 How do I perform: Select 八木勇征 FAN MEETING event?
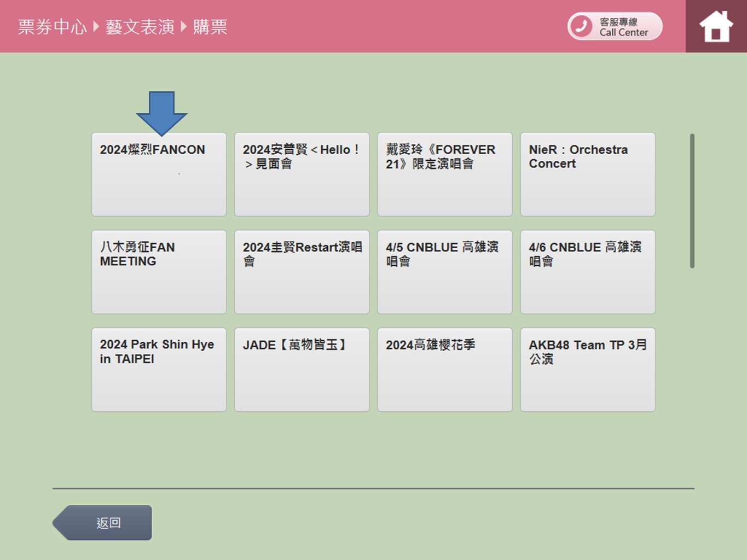click(x=159, y=272)
